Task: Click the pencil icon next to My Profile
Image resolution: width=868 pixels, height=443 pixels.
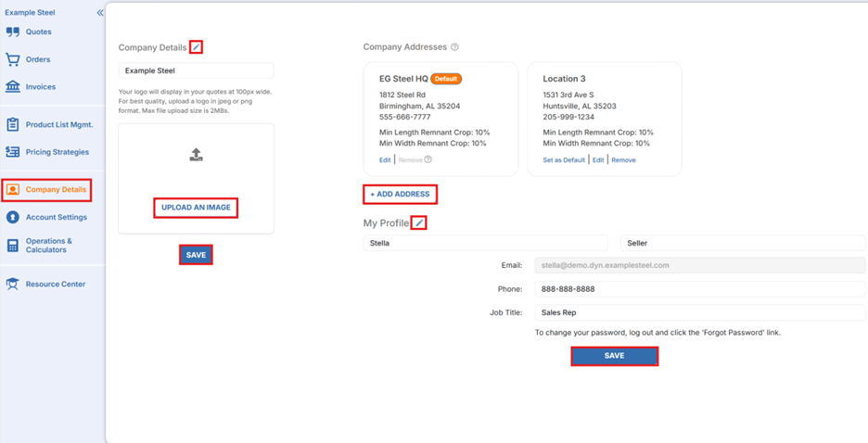Action: pyautogui.click(x=419, y=223)
